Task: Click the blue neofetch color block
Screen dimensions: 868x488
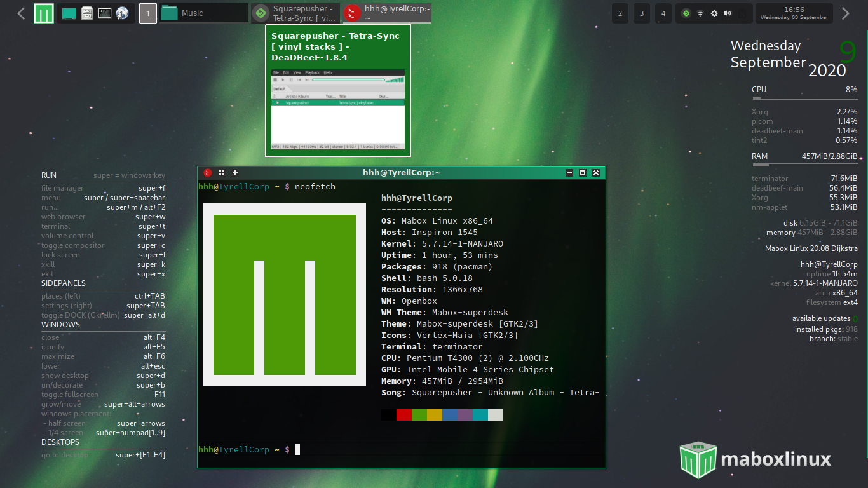Action: [x=450, y=415]
